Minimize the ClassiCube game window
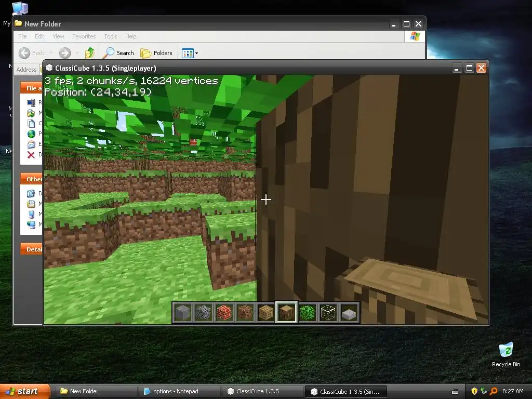Screen dimensions: 532x399 tap(457, 68)
